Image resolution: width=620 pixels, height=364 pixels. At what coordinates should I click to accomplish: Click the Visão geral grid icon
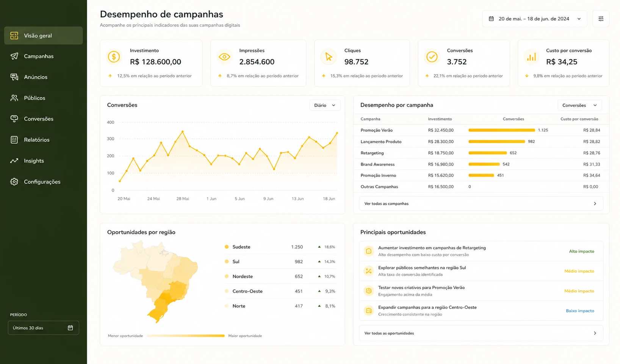pos(14,36)
